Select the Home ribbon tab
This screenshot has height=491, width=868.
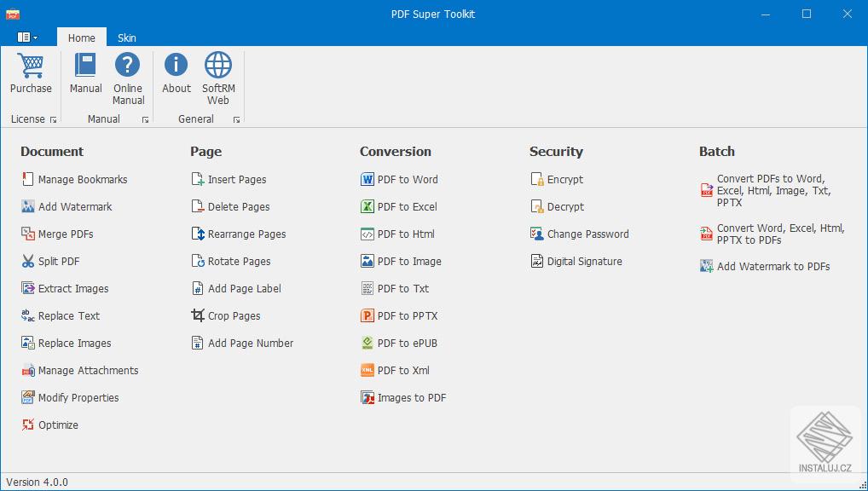[81, 38]
